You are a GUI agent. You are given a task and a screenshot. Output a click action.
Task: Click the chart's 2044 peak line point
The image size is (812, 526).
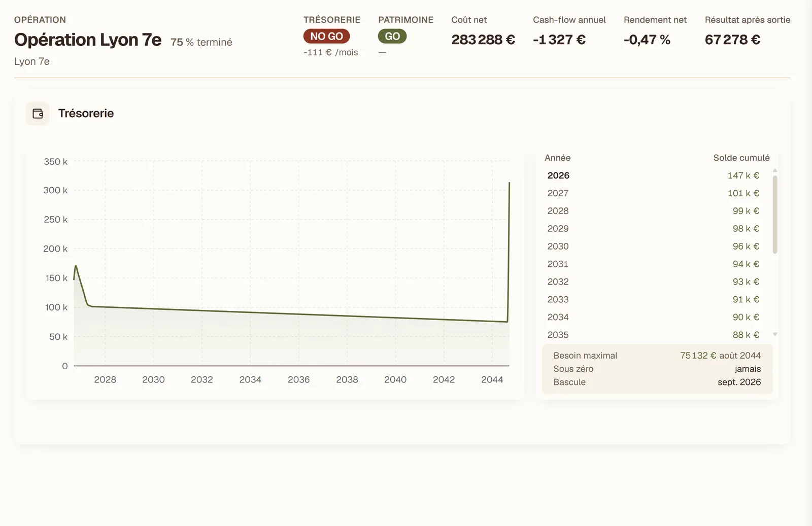click(x=509, y=183)
